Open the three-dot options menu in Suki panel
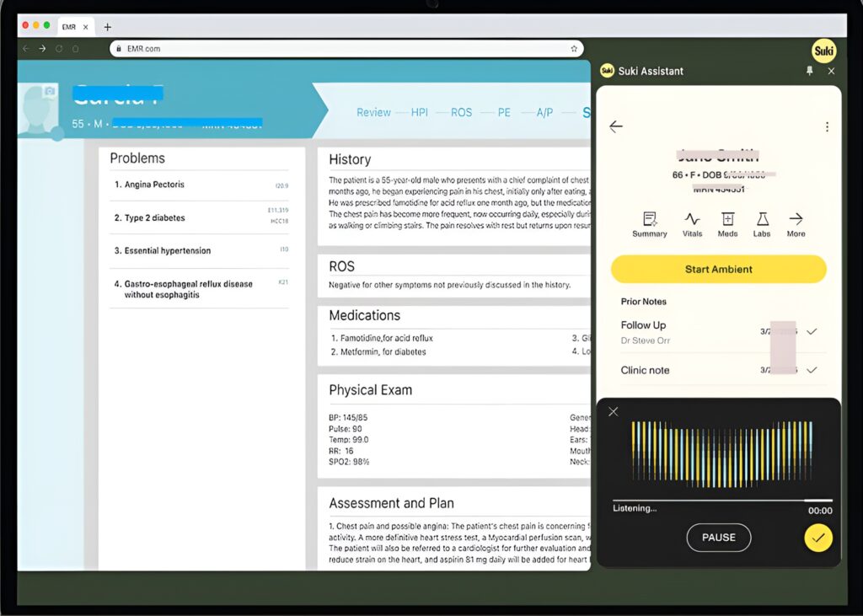This screenshot has width=863, height=616. (827, 127)
